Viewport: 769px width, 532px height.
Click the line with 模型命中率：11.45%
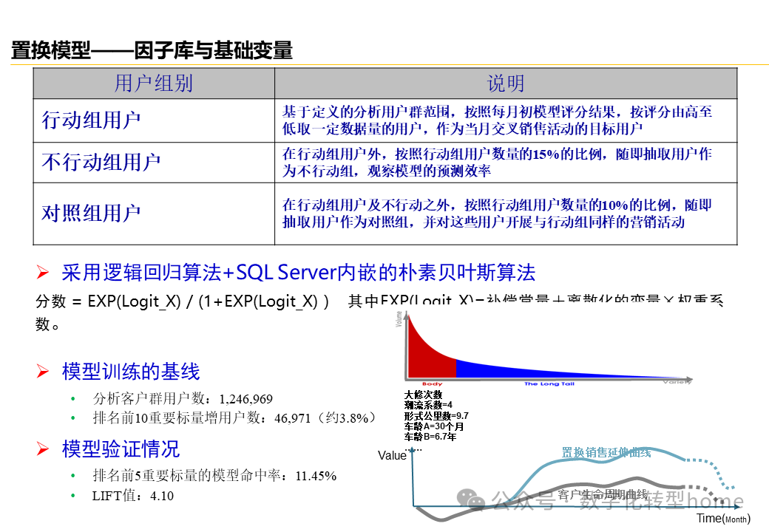coord(214,476)
